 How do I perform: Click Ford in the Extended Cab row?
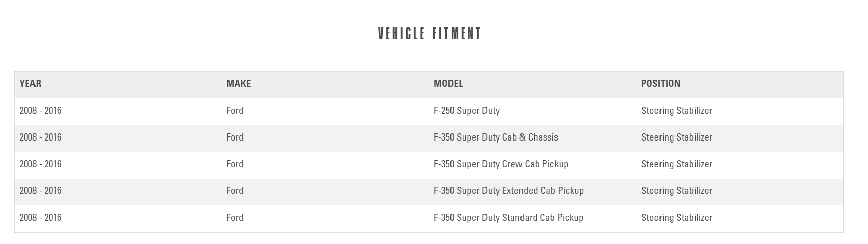tap(235, 191)
